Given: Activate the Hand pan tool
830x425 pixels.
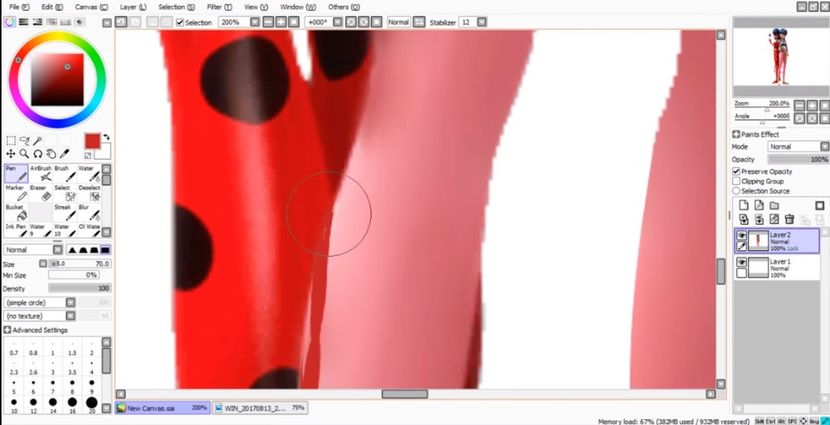Looking at the screenshot, I should coord(51,154).
